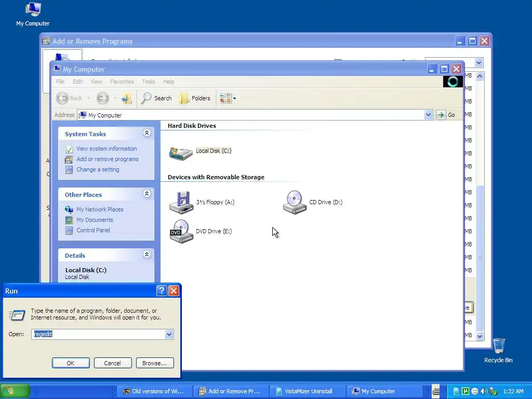Click Browse... in the Run dialog
This screenshot has width=532, height=399.
(x=155, y=363)
